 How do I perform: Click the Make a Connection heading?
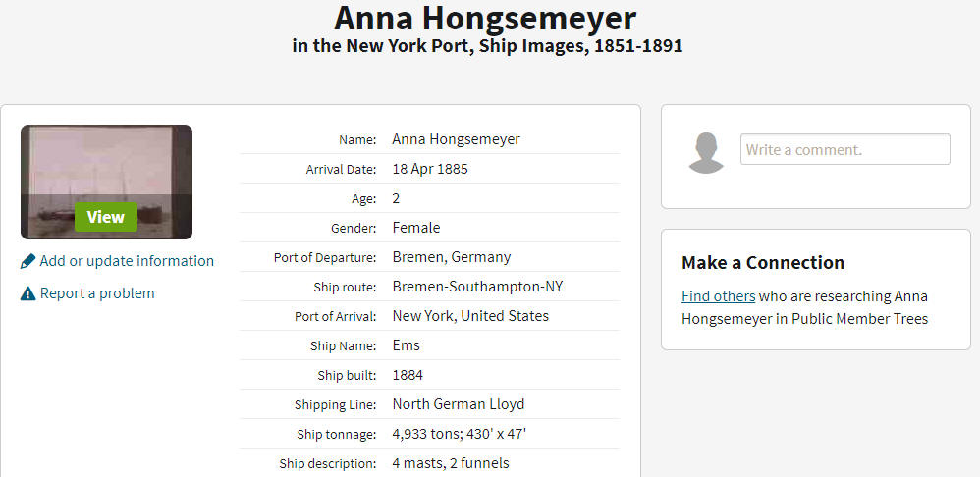click(763, 262)
